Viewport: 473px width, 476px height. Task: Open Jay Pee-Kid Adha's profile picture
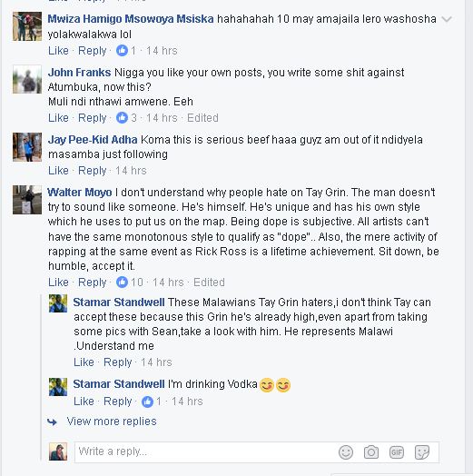click(27, 147)
